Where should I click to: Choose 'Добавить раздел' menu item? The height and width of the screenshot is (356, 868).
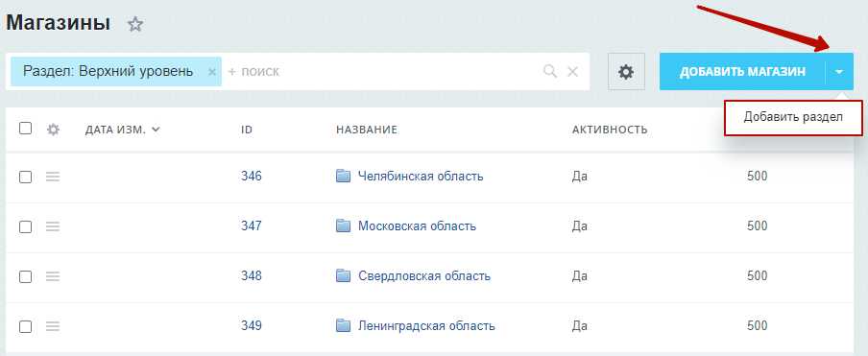tap(793, 117)
